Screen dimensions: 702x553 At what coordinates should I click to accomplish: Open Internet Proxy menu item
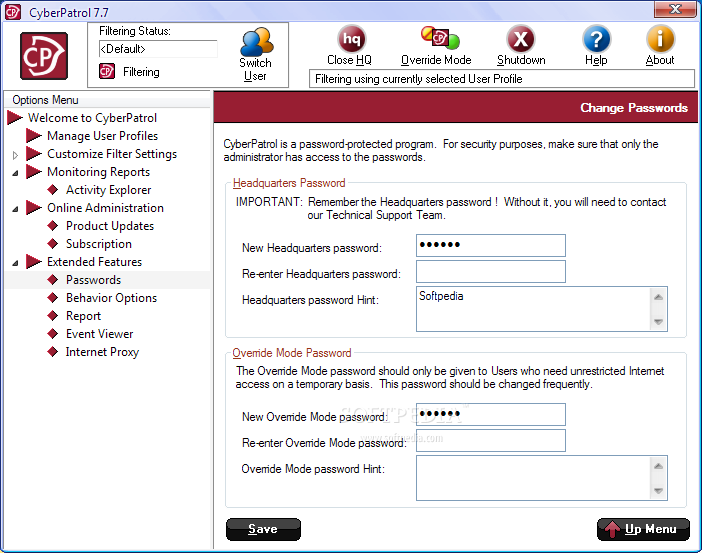coord(103,352)
